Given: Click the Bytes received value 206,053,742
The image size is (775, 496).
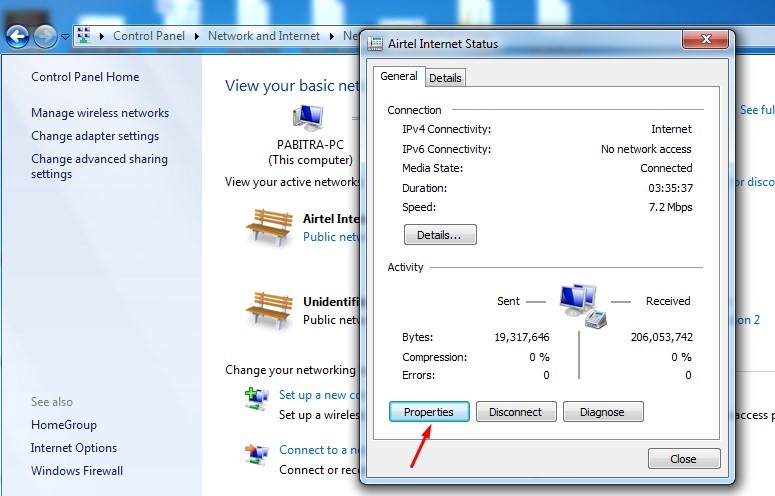Looking at the screenshot, I should [661, 337].
